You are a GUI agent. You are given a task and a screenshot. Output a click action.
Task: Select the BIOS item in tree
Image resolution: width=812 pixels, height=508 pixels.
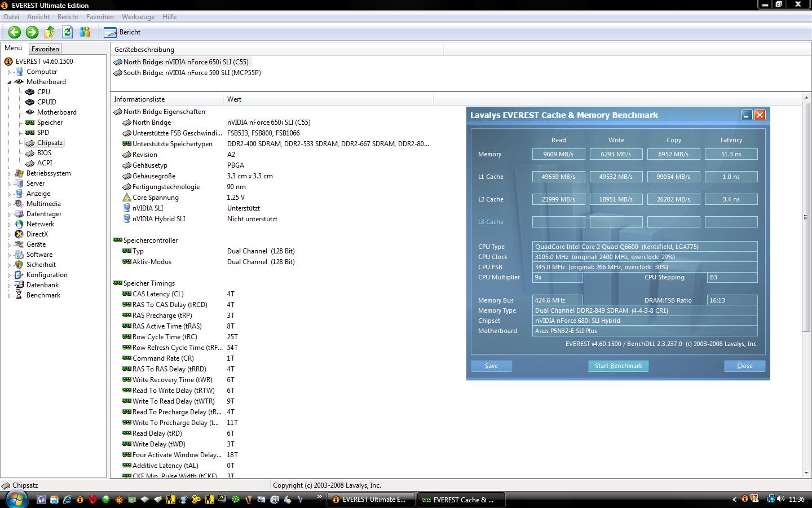coord(44,153)
